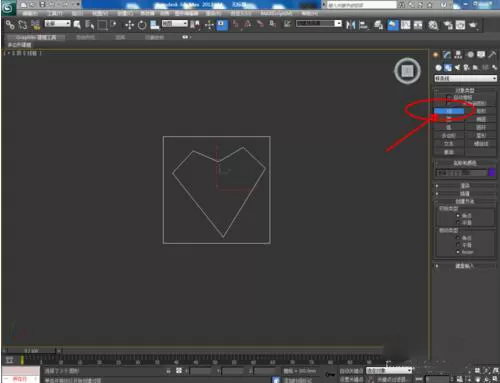Click the Select and Manipulate icon
Image resolution: width=500 pixels, height=383 pixels.
[x=209, y=25]
